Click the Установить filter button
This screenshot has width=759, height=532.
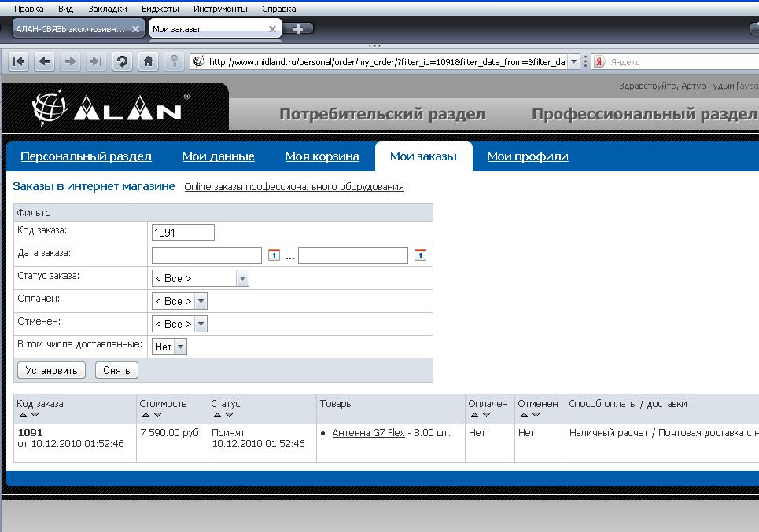(51, 370)
